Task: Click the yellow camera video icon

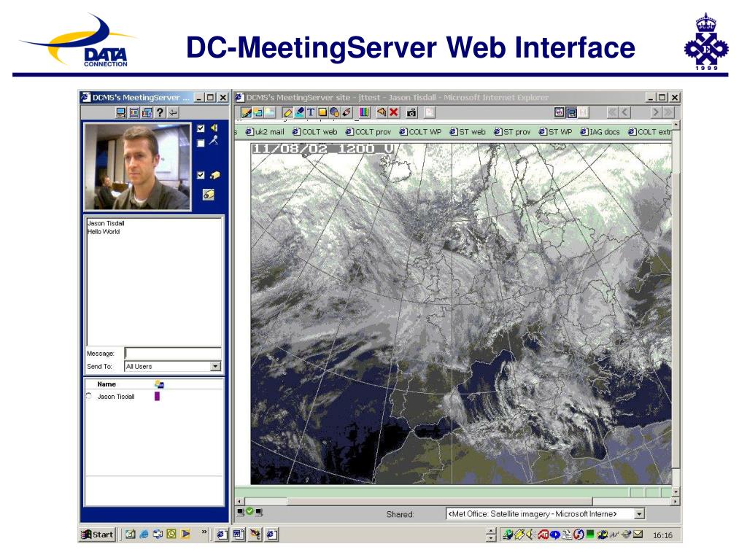Action: [215, 175]
